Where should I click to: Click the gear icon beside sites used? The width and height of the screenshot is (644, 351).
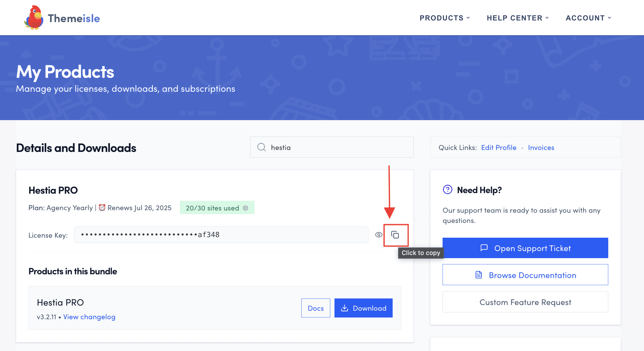[245, 208]
